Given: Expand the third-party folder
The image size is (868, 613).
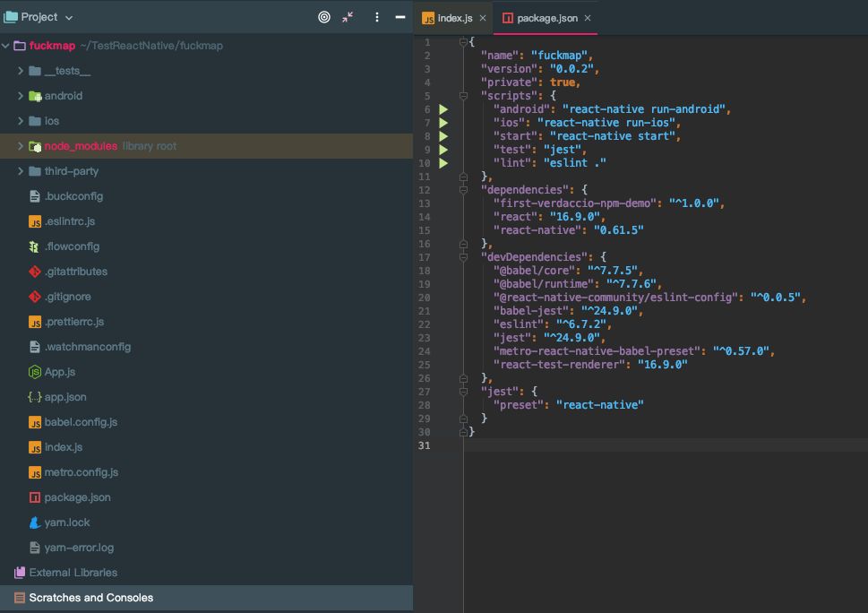Looking at the screenshot, I should (x=21, y=171).
